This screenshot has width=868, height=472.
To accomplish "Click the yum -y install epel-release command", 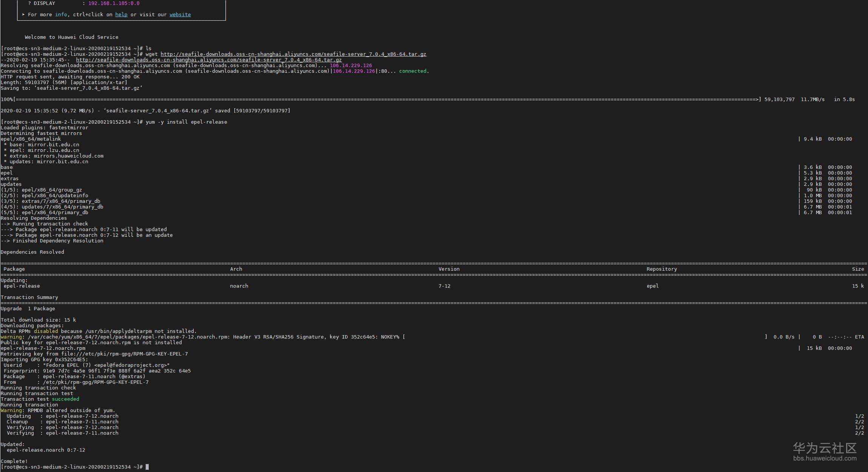I will pos(186,122).
